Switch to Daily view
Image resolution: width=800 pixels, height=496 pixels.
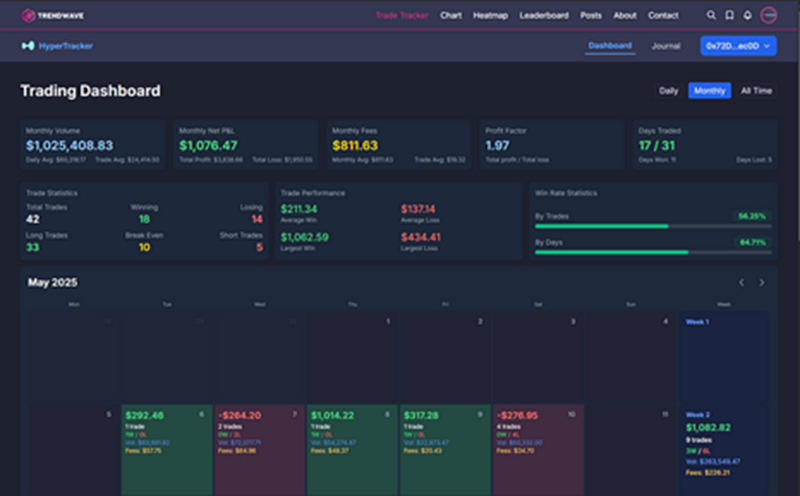(x=668, y=91)
